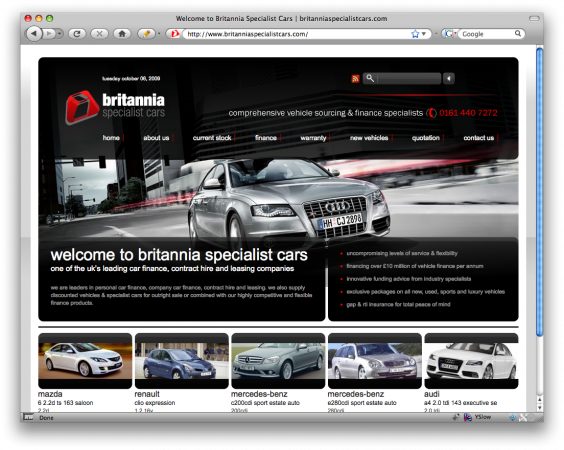
Task: Click the YSlow status bar label
Action: tap(483, 417)
